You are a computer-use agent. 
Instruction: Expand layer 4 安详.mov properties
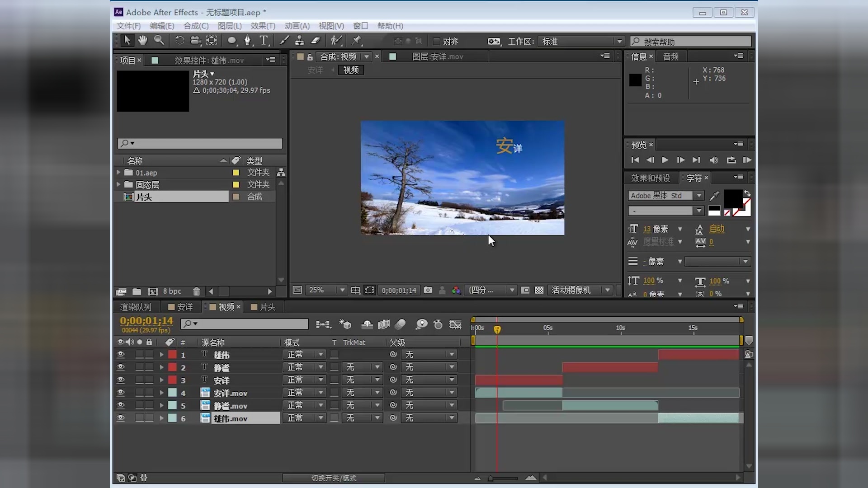(161, 393)
